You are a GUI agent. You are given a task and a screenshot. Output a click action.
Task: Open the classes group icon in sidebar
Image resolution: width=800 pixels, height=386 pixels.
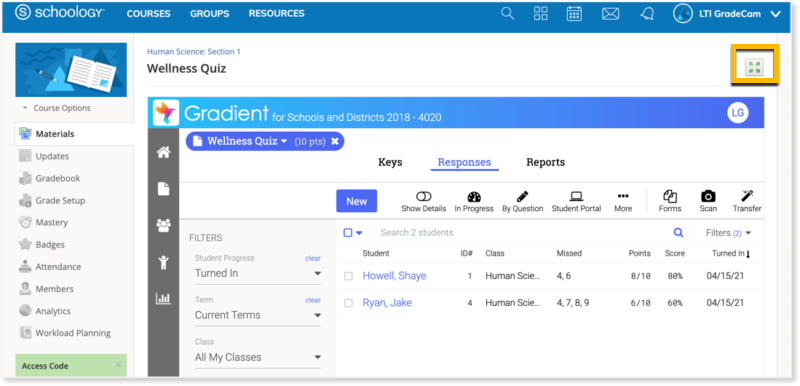click(x=163, y=225)
